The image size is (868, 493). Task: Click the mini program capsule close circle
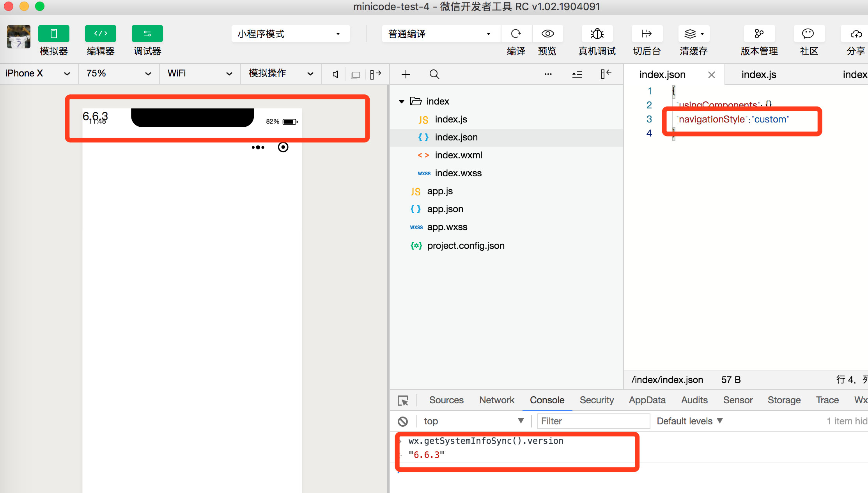[283, 147]
